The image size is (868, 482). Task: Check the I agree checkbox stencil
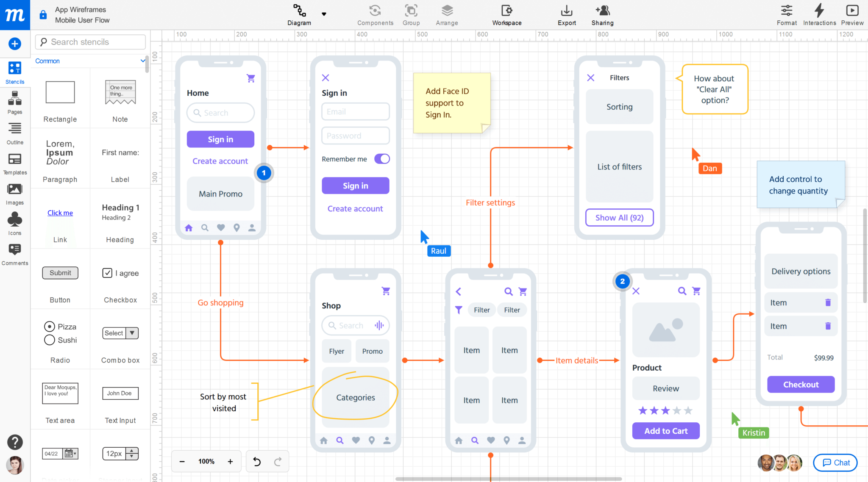coord(108,273)
